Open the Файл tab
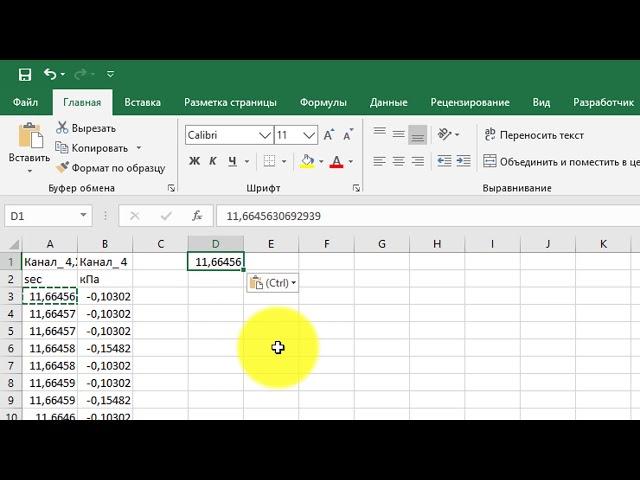 pos(25,102)
